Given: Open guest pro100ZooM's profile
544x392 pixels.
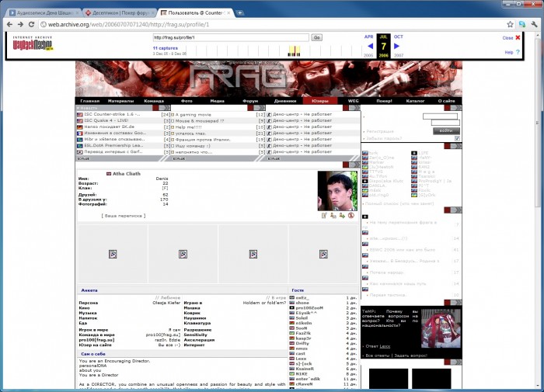Looking at the screenshot, I should coord(309,307).
